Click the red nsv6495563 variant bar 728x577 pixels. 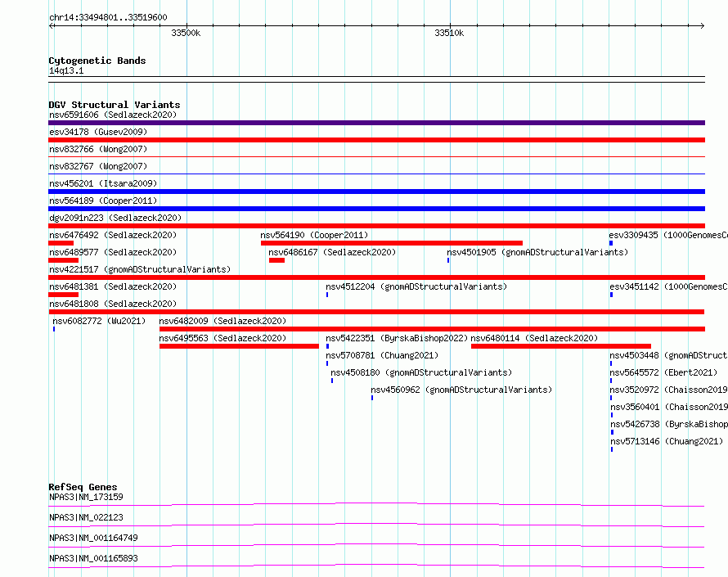239,346
